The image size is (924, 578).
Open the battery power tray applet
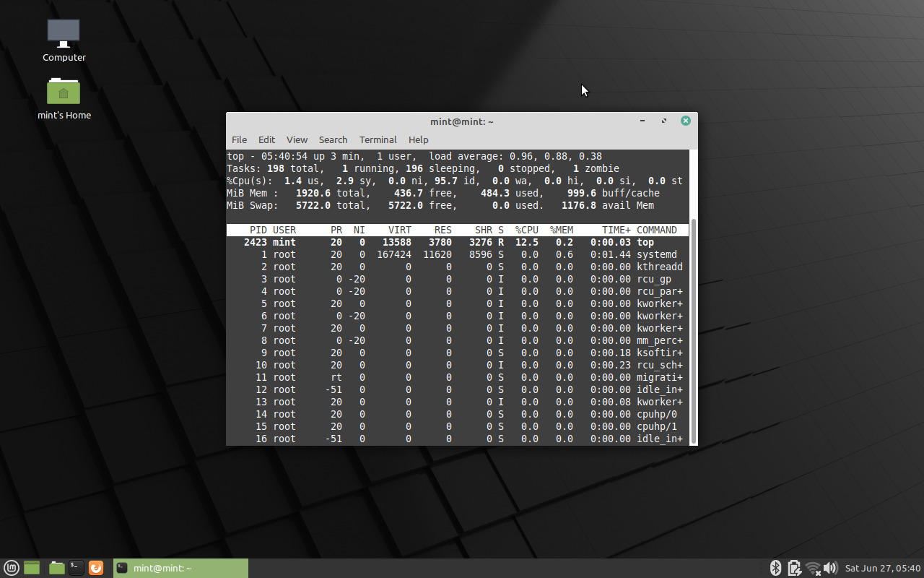[x=794, y=568]
